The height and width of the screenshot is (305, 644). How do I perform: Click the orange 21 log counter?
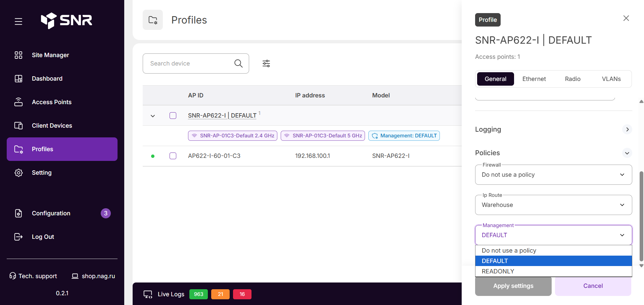pyautogui.click(x=220, y=294)
